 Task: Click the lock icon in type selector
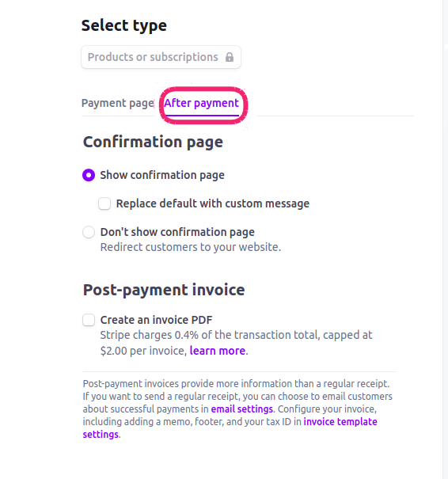pyautogui.click(x=230, y=57)
